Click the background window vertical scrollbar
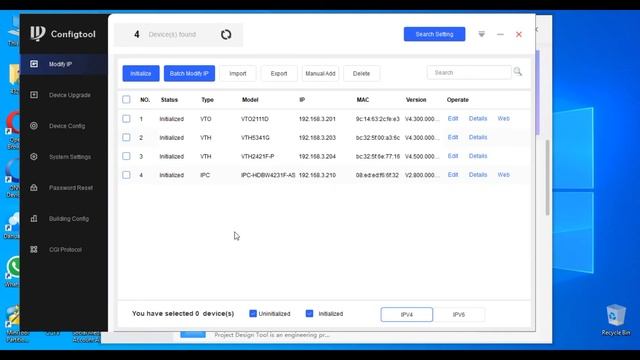Image resolution: width=640 pixels, height=360 pixels. click(547, 178)
